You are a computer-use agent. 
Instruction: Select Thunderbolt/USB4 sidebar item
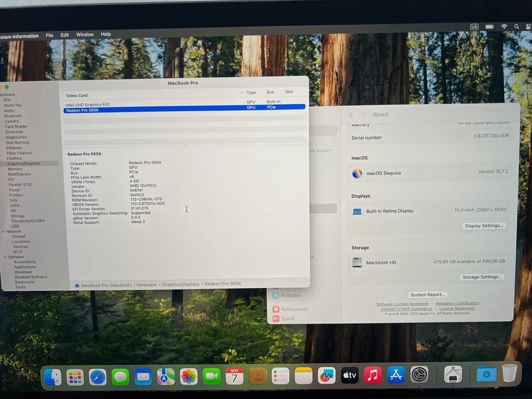tap(27, 221)
